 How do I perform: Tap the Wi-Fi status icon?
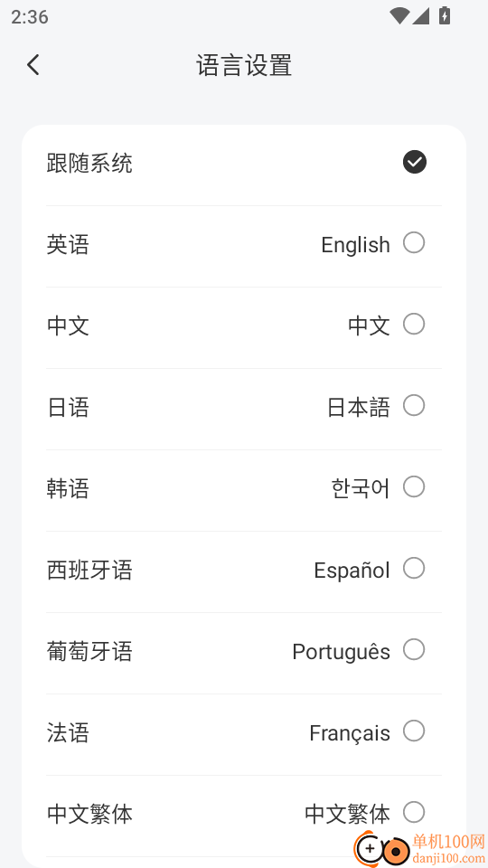click(x=399, y=16)
